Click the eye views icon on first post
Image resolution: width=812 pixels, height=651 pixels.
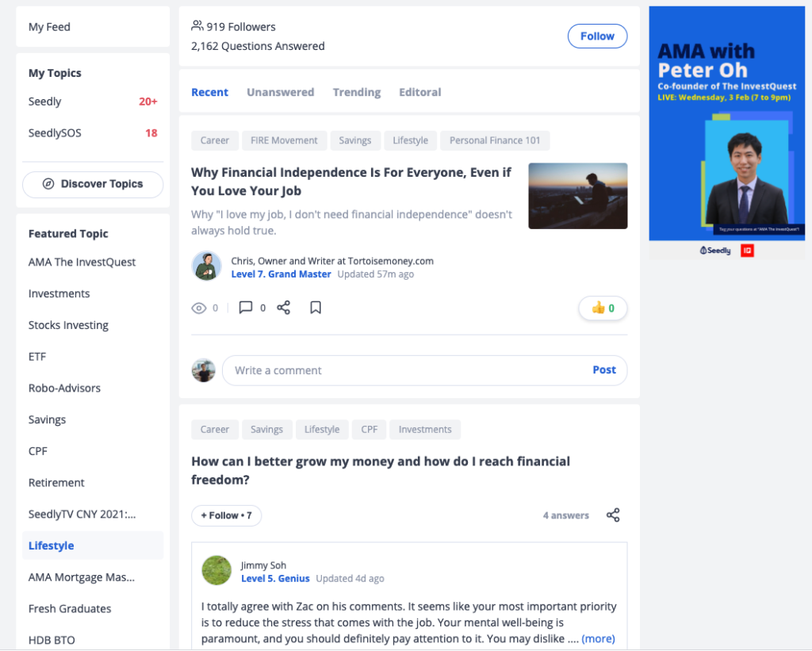[199, 308]
